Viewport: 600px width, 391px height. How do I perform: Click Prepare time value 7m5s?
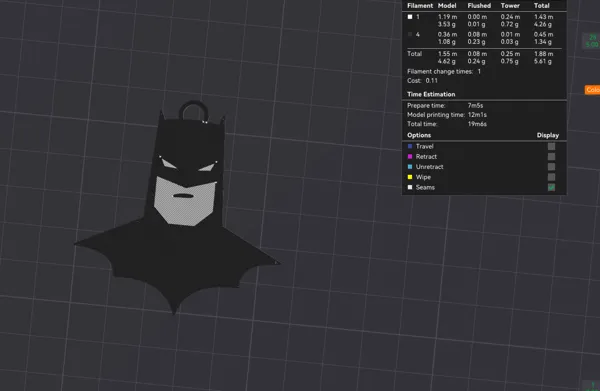[x=475, y=106]
